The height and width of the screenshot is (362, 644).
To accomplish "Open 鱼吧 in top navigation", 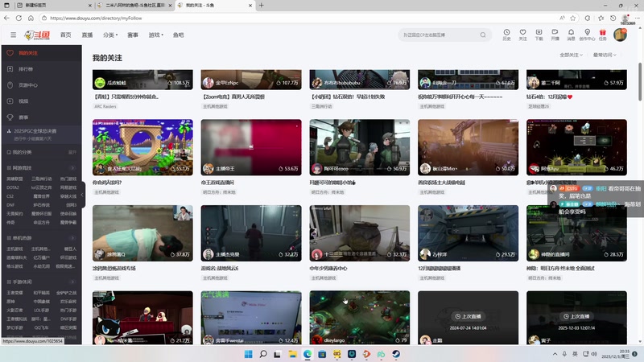I will [x=178, y=35].
